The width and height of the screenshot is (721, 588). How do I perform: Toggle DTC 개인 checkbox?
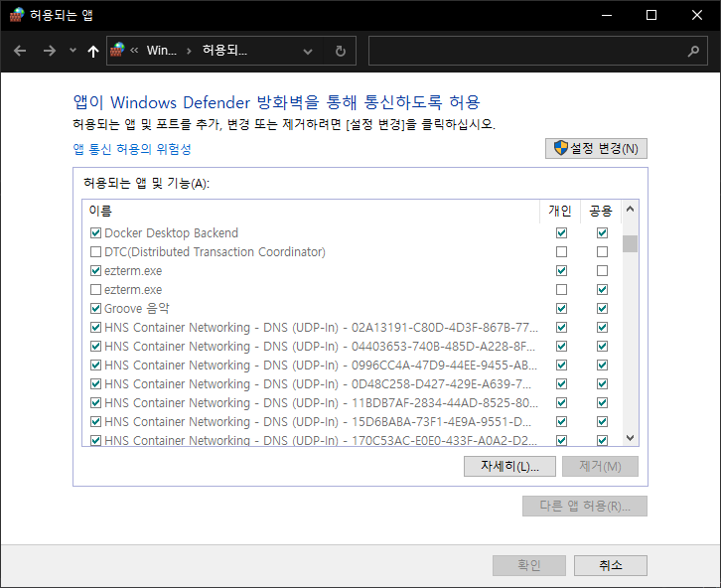[x=561, y=252]
